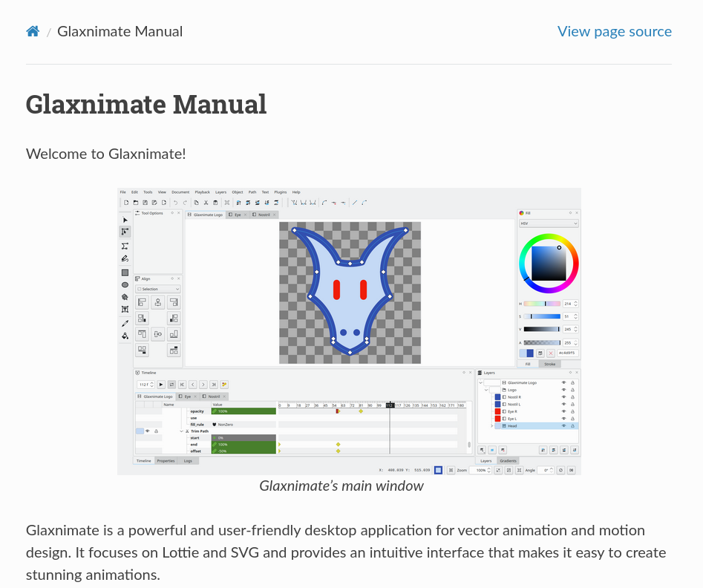This screenshot has width=703, height=588.
Task: Toggle the loop button in Timeline panel
Action: tap(171, 385)
